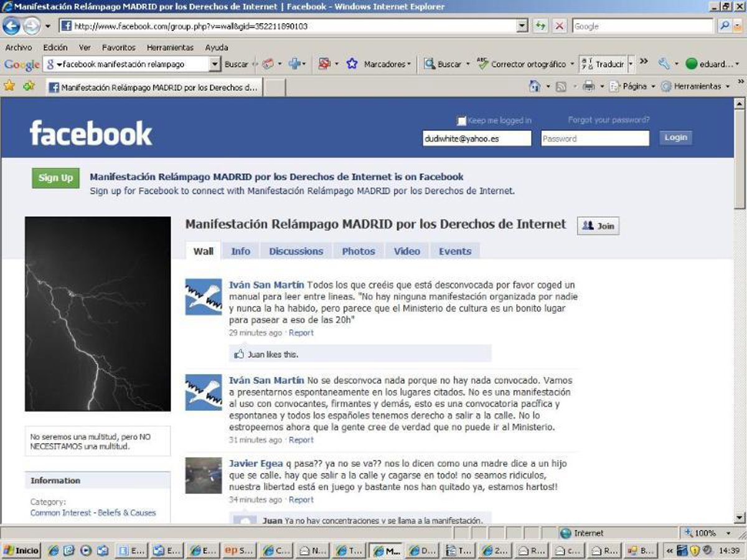Expand the address bar URL dropdown
Viewport: 747px width, 560px height.
pos(522,26)
